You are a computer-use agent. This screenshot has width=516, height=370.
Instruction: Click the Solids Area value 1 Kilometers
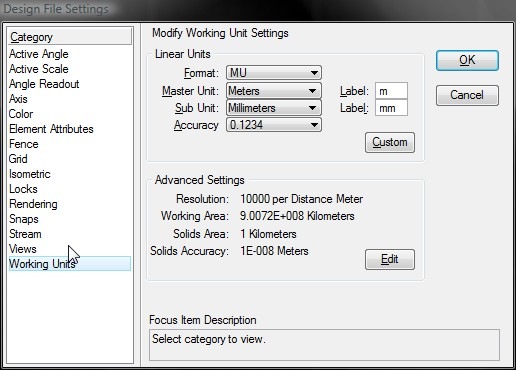pos(268,234)
